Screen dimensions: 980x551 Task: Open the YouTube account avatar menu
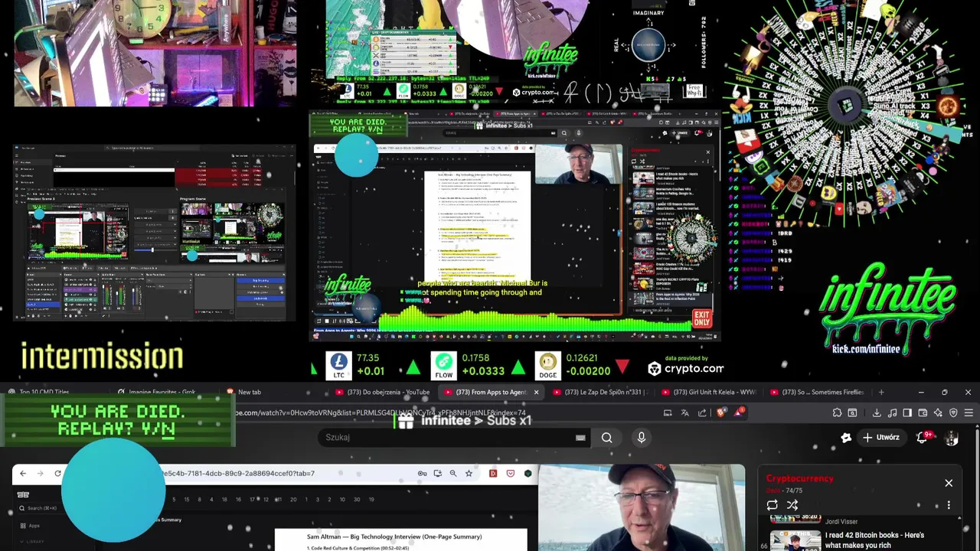[952, 438]
